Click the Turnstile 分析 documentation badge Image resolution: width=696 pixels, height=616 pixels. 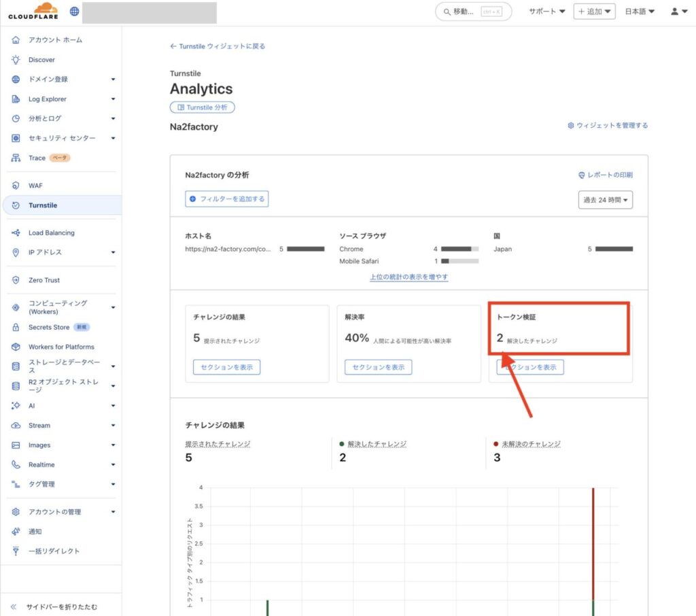tap(203, 107)
